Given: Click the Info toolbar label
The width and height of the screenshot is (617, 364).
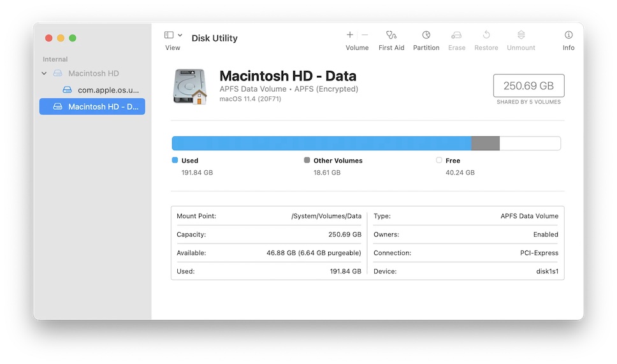Looking at the screenshot, I should point(569,48).
